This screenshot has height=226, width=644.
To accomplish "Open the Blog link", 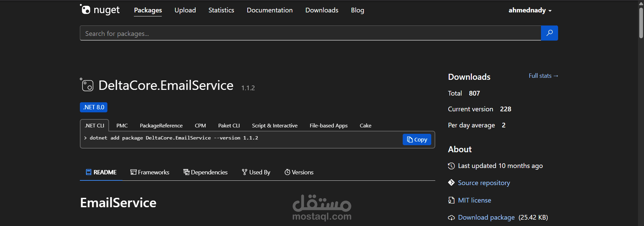I will pos(357,10).
